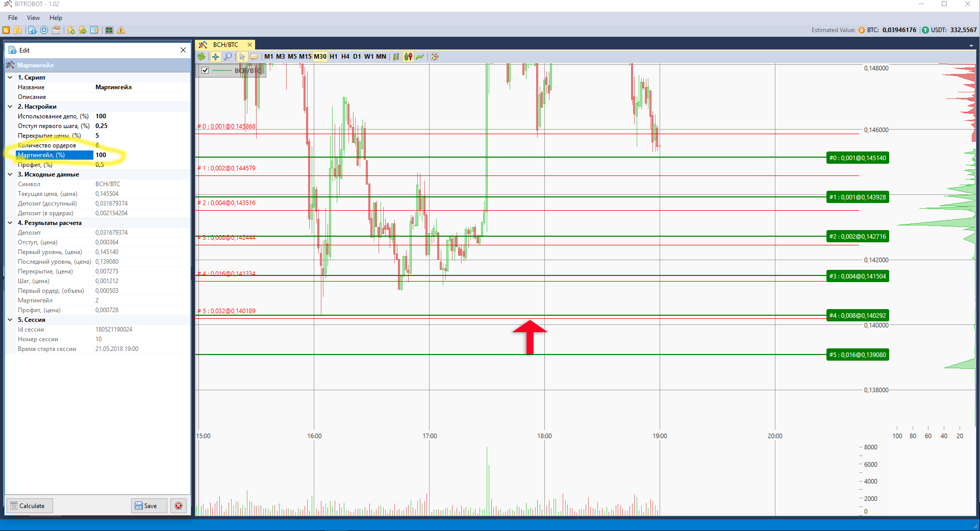
Task: Switch chart to candlestick view
Action: point(408,57)
